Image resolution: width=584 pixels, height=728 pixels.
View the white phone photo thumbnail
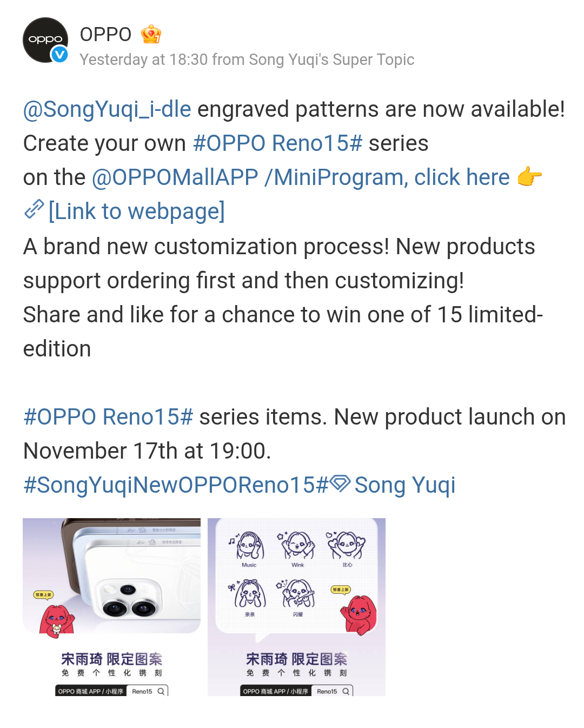111,607
